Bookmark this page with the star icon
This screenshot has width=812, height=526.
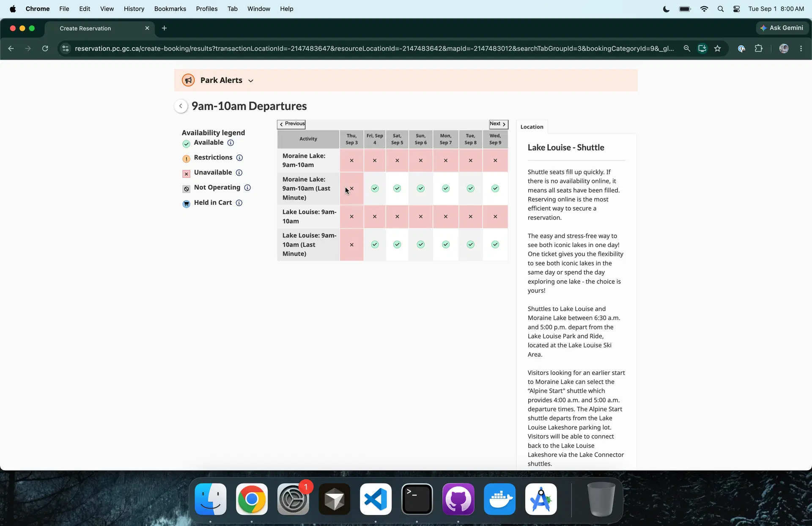click(718, 49)
